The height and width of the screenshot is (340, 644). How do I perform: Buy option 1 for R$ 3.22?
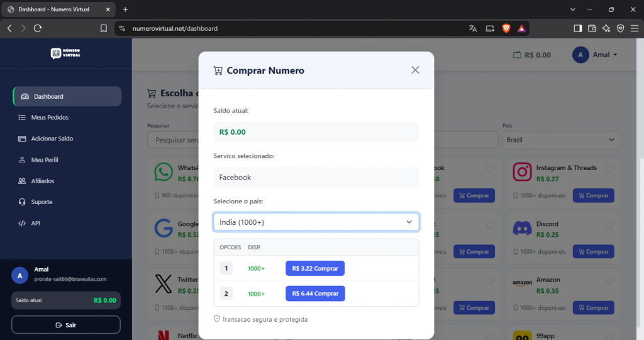pyautogui.click(x=315, y=268)
